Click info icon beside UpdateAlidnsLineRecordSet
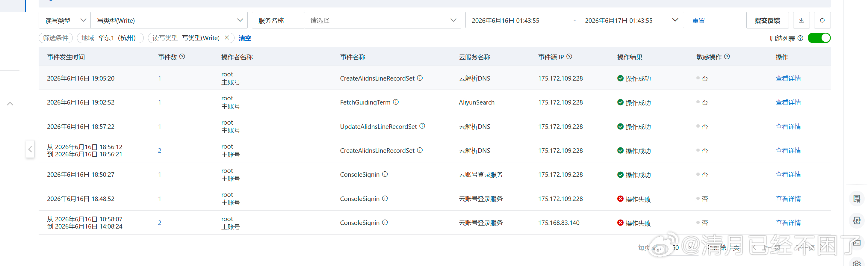 422,126
